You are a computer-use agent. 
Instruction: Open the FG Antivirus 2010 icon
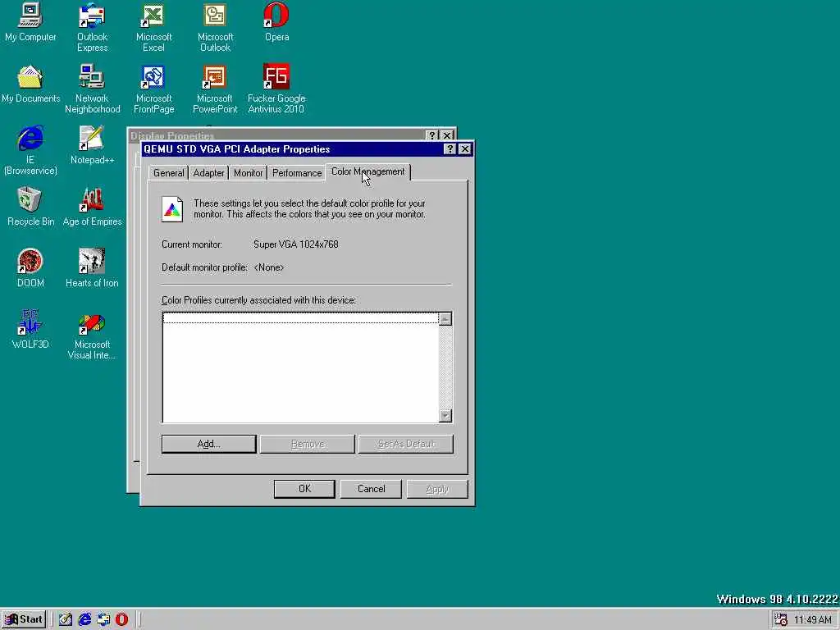(276, 89)
